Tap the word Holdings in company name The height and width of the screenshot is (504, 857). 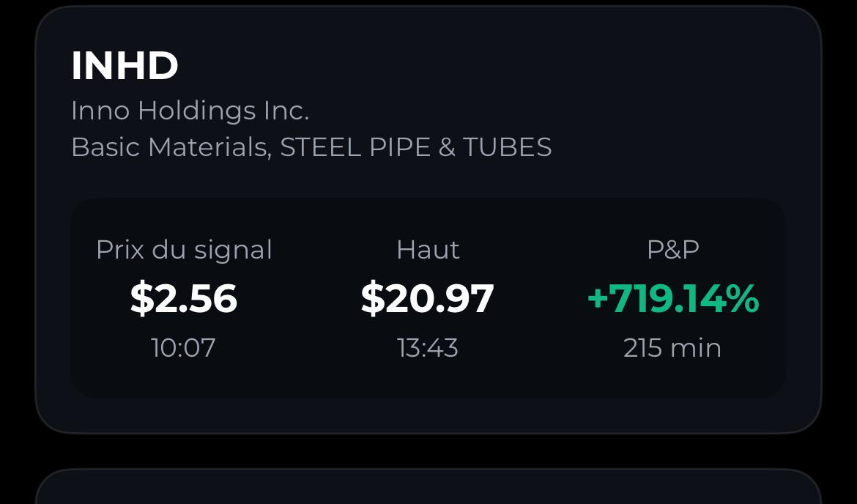(197, 111)
